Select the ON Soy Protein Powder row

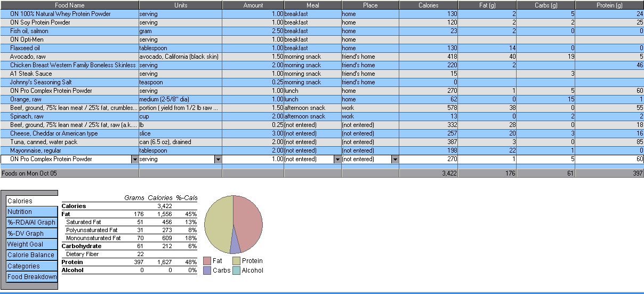click(x=322, y=22)
